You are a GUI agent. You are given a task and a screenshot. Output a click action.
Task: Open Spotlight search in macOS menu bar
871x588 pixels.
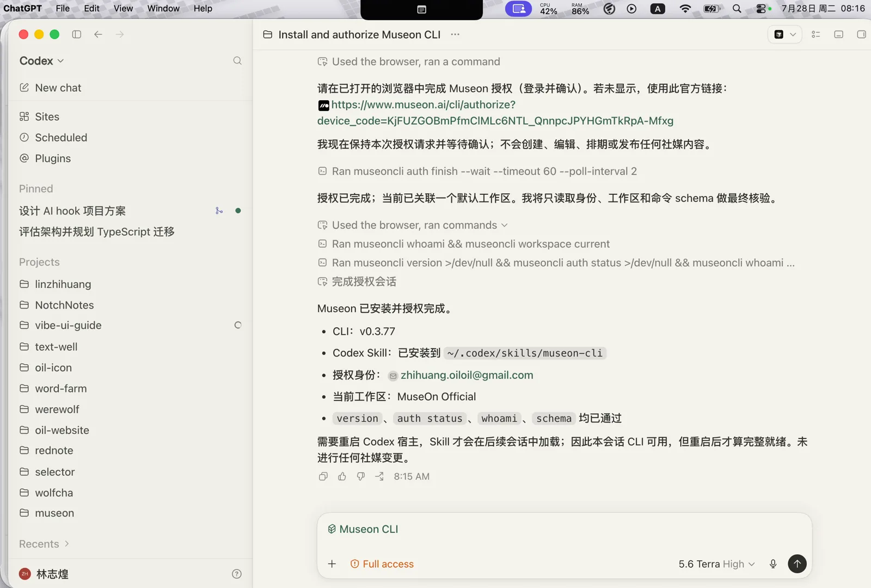[x=737, y=8]
